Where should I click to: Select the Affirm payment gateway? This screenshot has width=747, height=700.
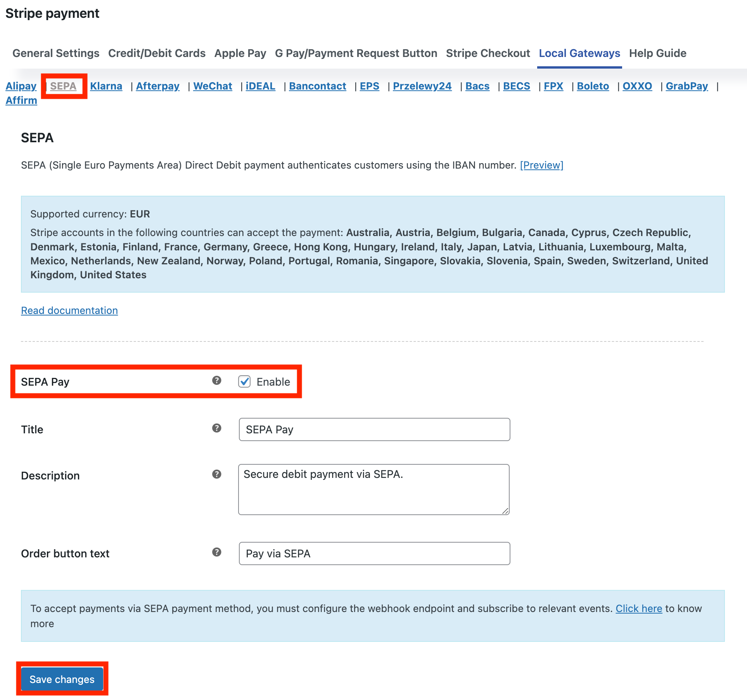(21, 100)
